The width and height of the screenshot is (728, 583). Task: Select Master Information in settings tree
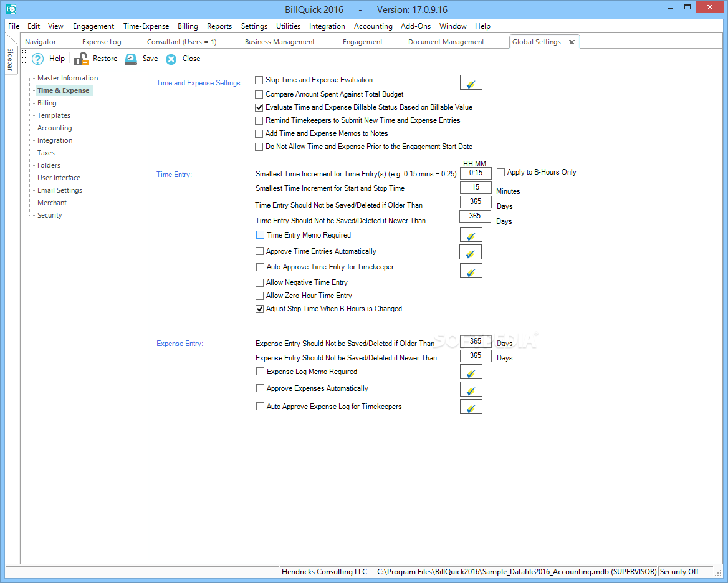coord(68,78)
